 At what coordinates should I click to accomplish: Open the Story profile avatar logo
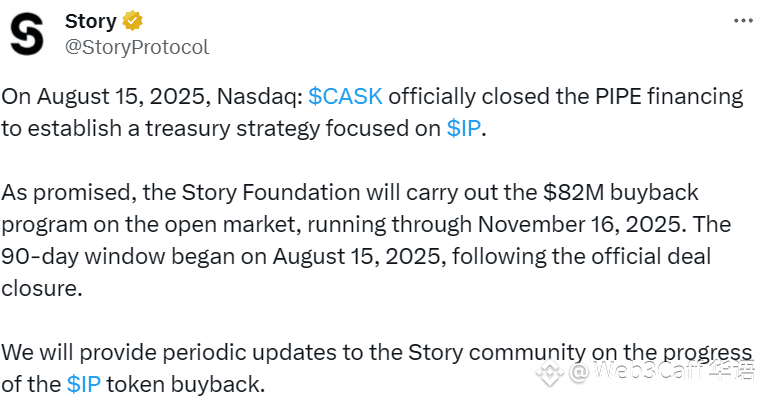tap(27, 34)
